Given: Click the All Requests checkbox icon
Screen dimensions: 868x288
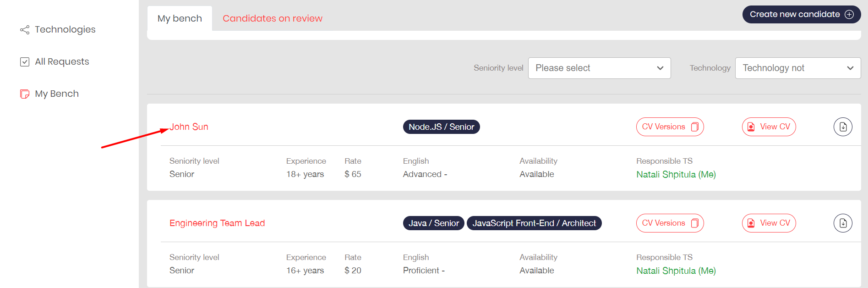Looking at the screenshot, I should click(x=25, y=62).
